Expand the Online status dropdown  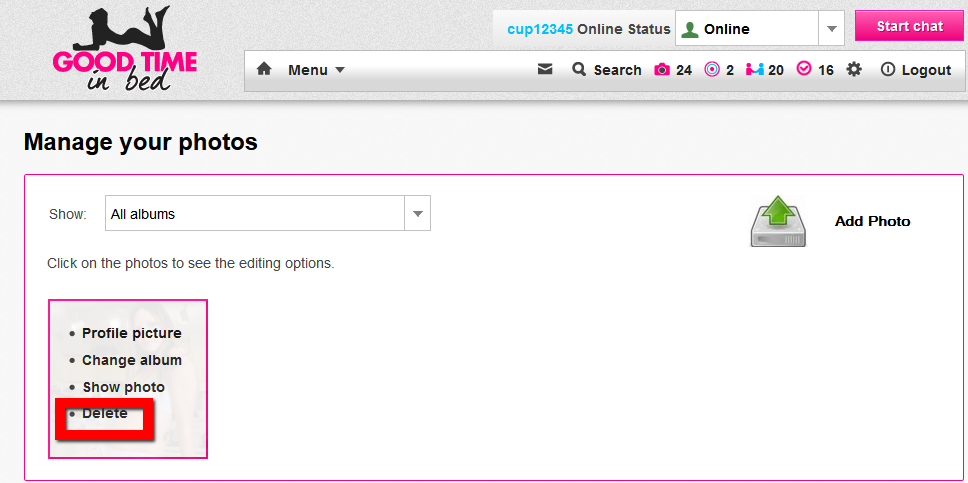[x=831, y=29]
